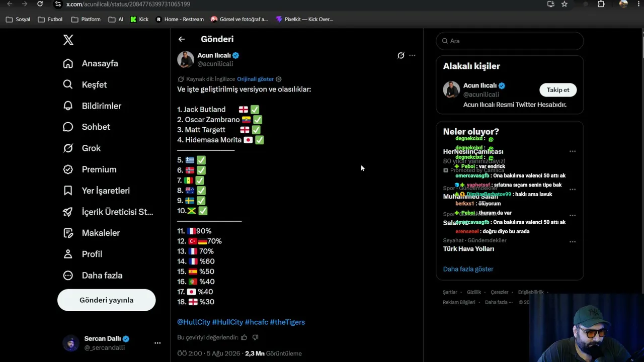Open the Yer İşaretleri bookmark icon

[68, 191]
